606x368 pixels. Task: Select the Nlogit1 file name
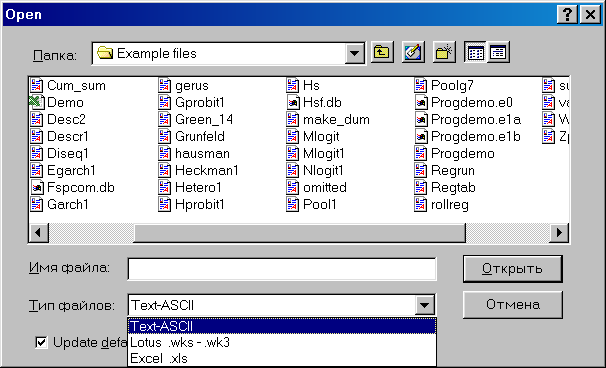[x=323, y=170]
